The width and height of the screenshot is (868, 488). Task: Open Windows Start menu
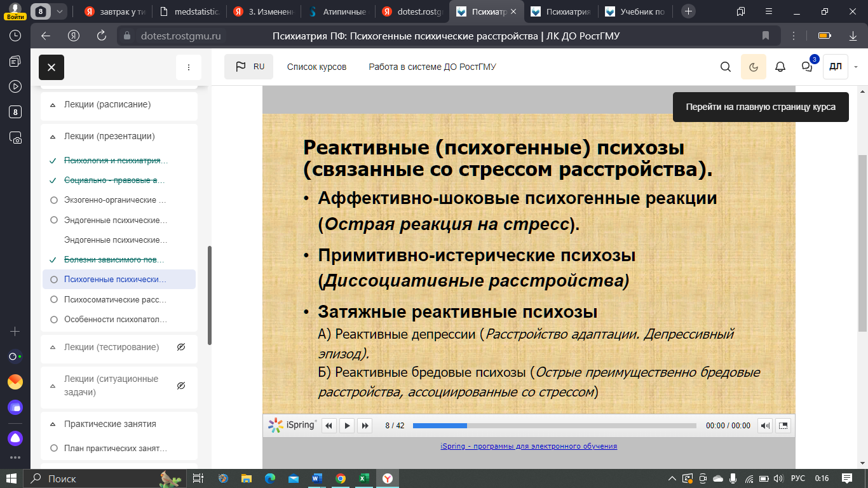tap(11, 478)
